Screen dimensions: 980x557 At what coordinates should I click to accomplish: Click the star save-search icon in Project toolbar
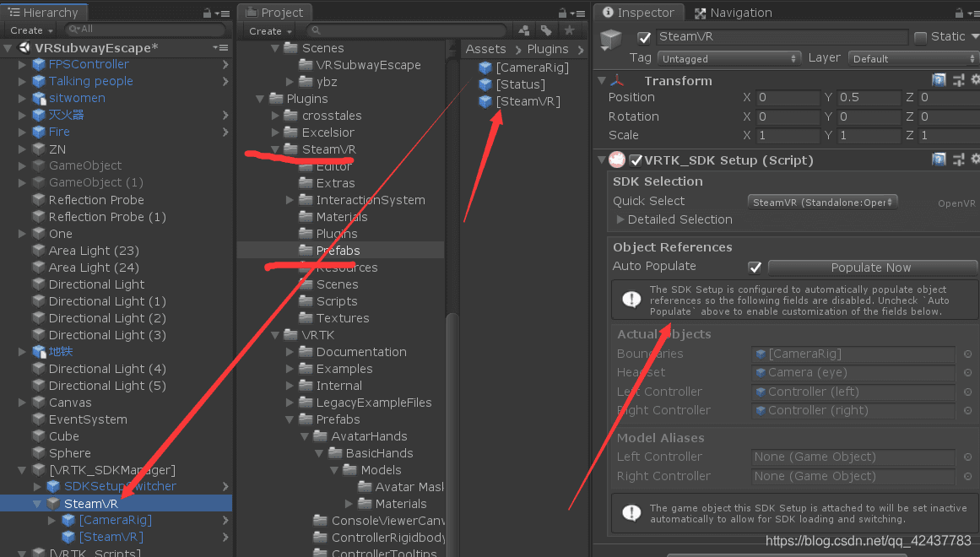[569, 30]
